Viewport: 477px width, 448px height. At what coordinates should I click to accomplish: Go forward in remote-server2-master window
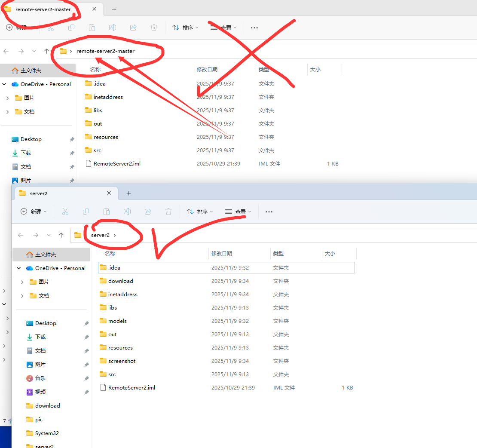click(x=21, y=51)
